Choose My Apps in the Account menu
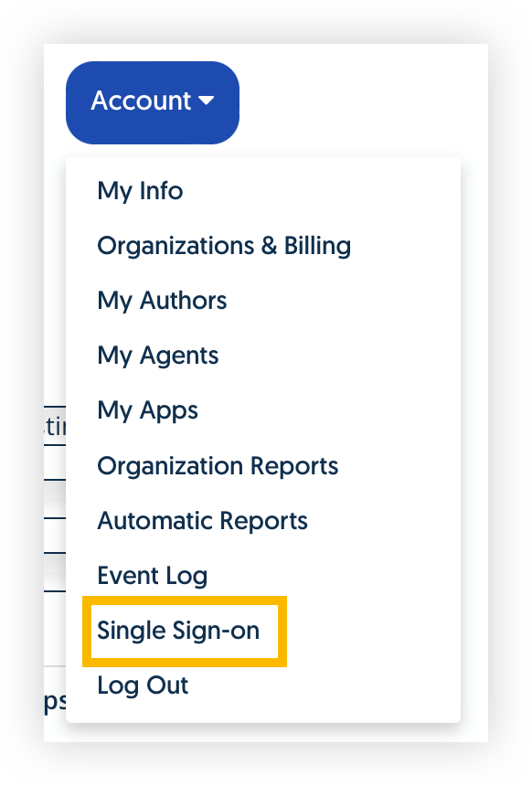 147,411
